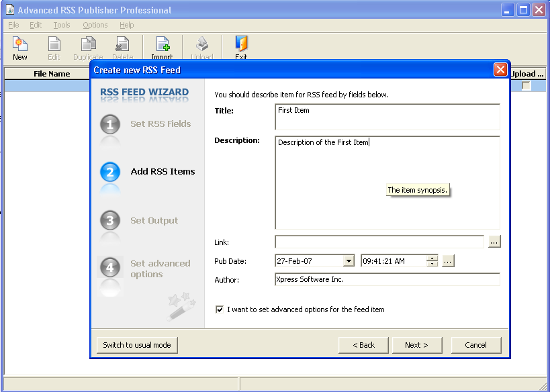Click the Switch to usual mode button
Screen dimensions: 550x392
137,345
